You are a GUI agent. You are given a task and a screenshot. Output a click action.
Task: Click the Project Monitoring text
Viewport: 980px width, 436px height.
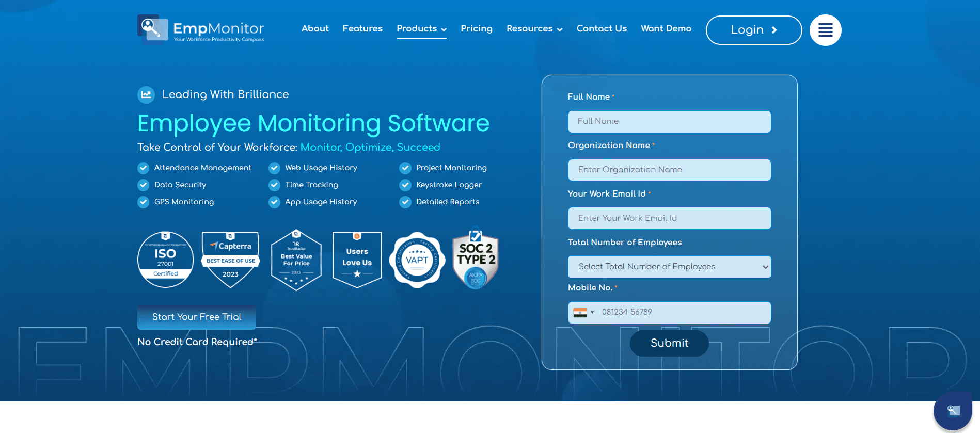451,168
